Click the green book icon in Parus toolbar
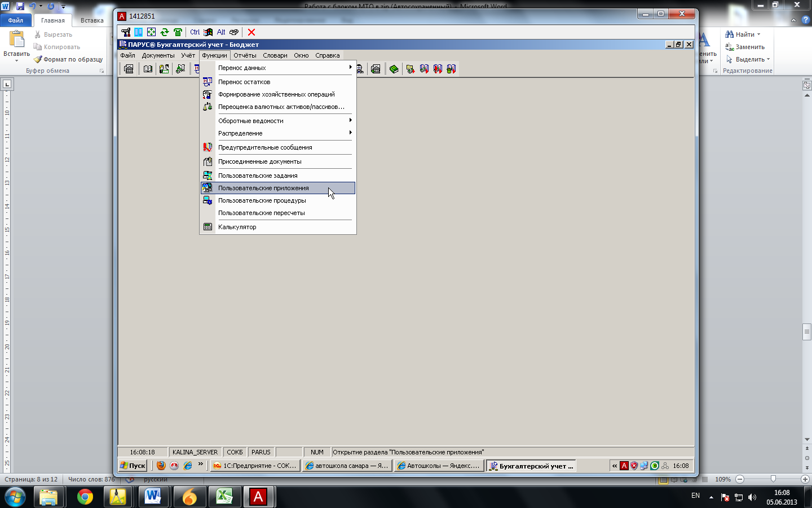 coord(394,69)
